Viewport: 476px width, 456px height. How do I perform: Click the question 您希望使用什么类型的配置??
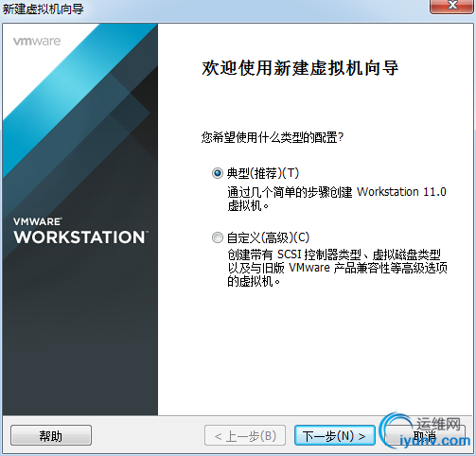point(273,137)
